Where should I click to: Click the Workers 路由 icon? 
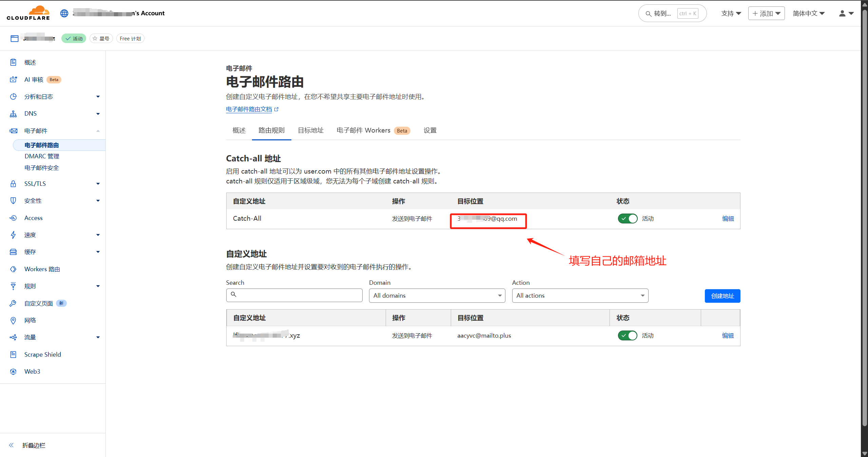13,269
